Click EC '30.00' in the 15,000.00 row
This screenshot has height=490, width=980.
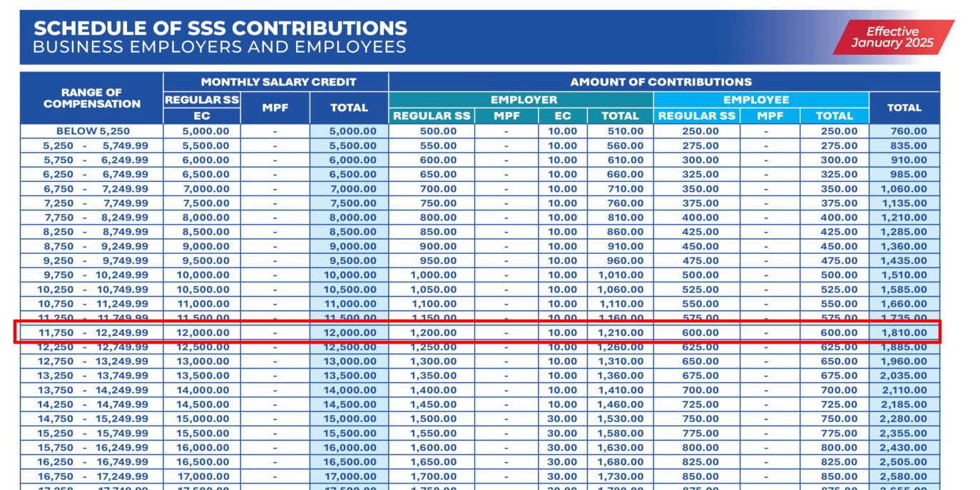pyautogui.click(x=563, y=419)
